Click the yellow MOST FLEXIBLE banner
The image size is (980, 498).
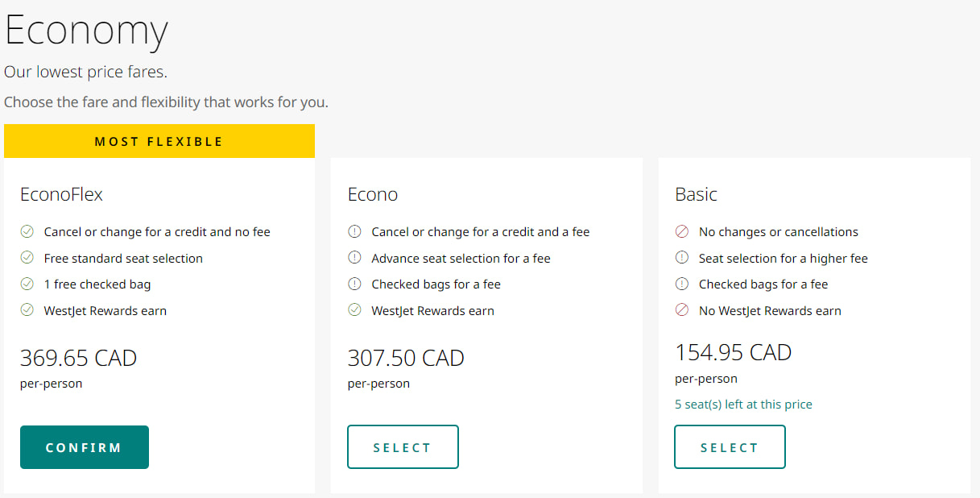(x=159, y=140)
